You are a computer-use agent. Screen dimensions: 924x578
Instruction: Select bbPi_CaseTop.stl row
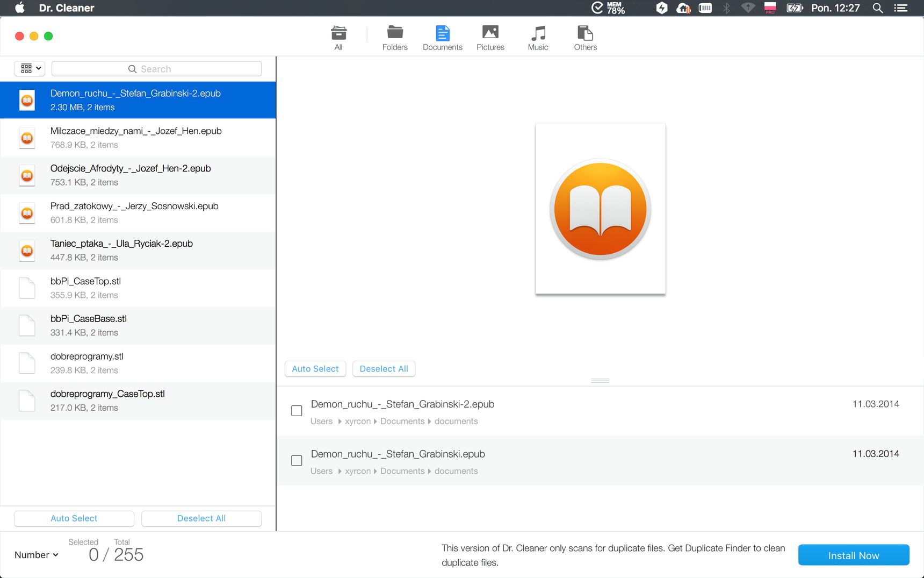click(x=138, y=288)
